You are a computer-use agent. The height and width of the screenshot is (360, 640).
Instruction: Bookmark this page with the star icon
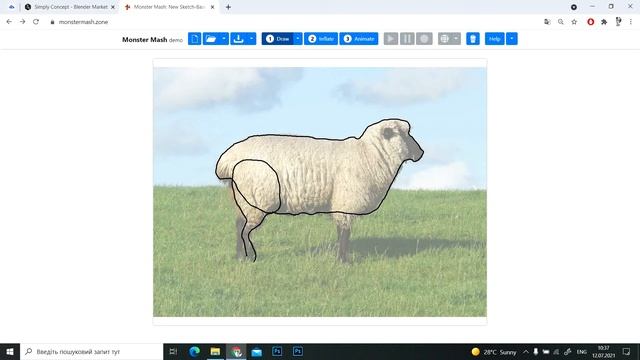[574, 22]
